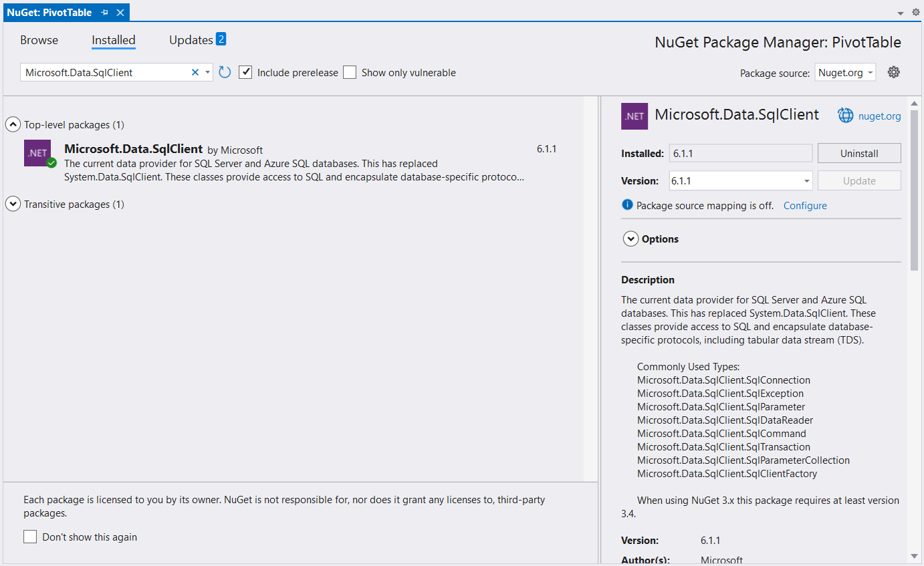Click the Installed version field
Viewport: 924px width, 566px height.
[741, 153]
